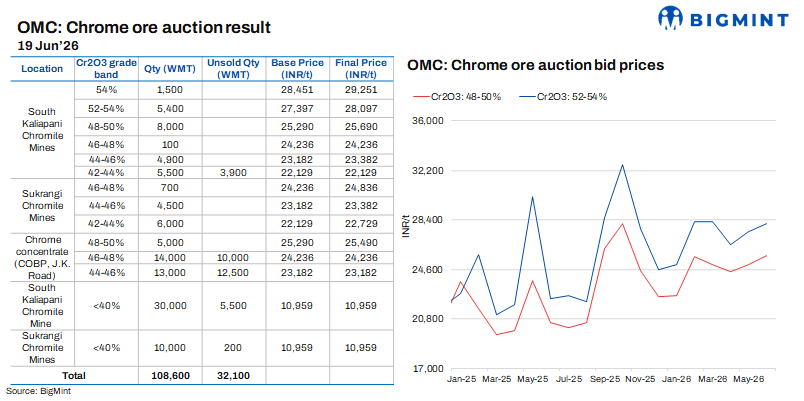
Task: Click the 'Final Price (INR/t)' column header
Action: 361,69
